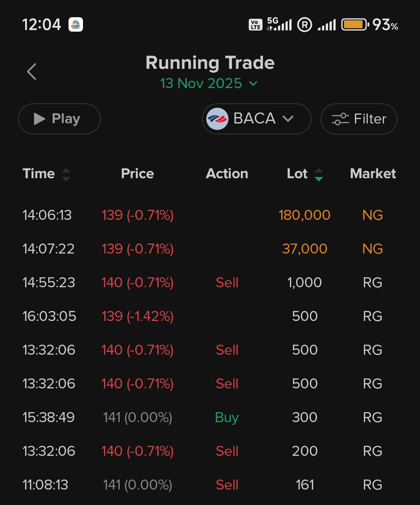Tap the back arrow icon
The image size is (420, 505).
coord(32,72)
